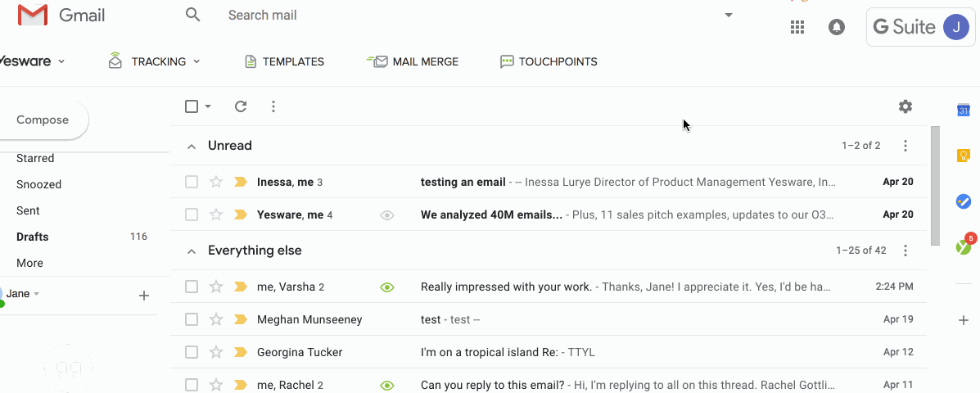Open Google Tasks side panel icon
This screenshot has width=980, height=393.
tap(964, 201)
